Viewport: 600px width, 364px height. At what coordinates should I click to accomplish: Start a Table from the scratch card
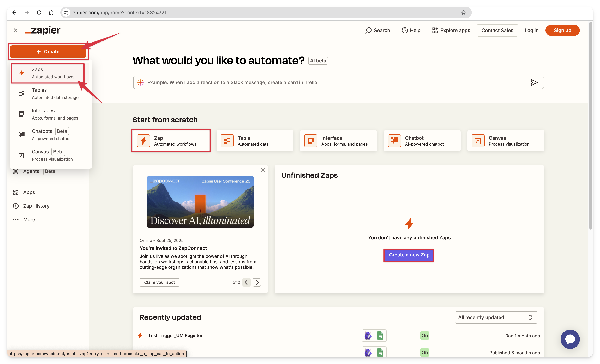tap(255, 140)
